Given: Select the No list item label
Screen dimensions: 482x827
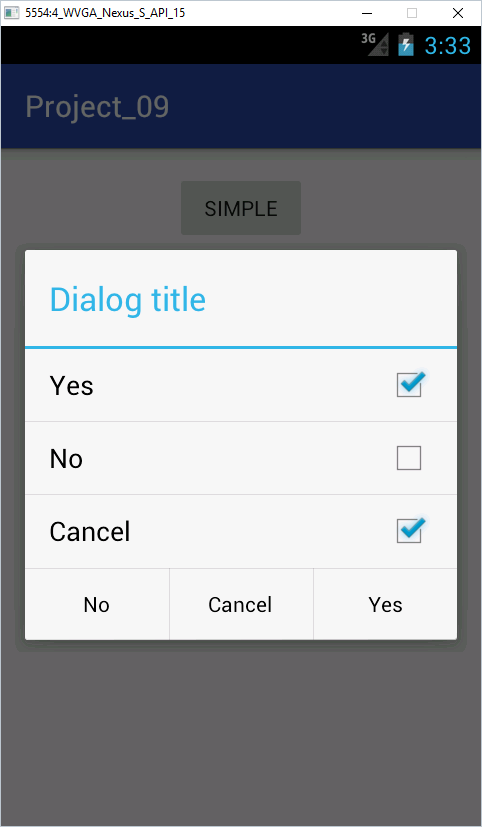Looking at the screenshot, I should [x=66, y=458].
